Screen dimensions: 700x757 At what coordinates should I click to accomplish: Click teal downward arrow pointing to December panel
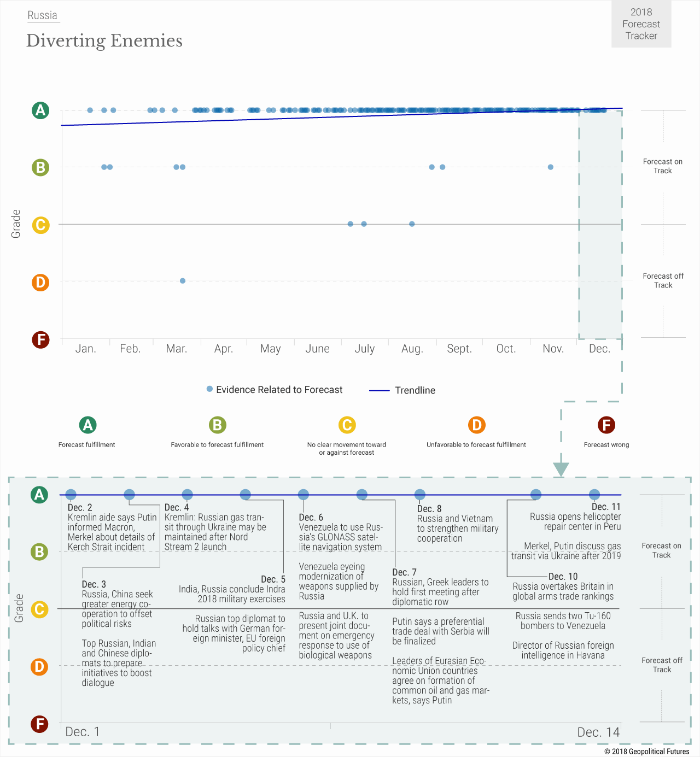pos(561,469)
